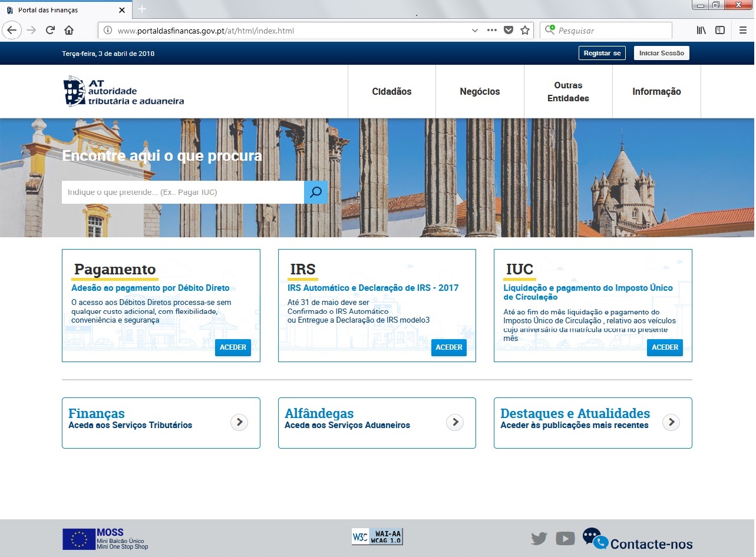Click Aceda aos Serviços Aduaneiros text
Screen dimensions: 756x557
point(347,425)
